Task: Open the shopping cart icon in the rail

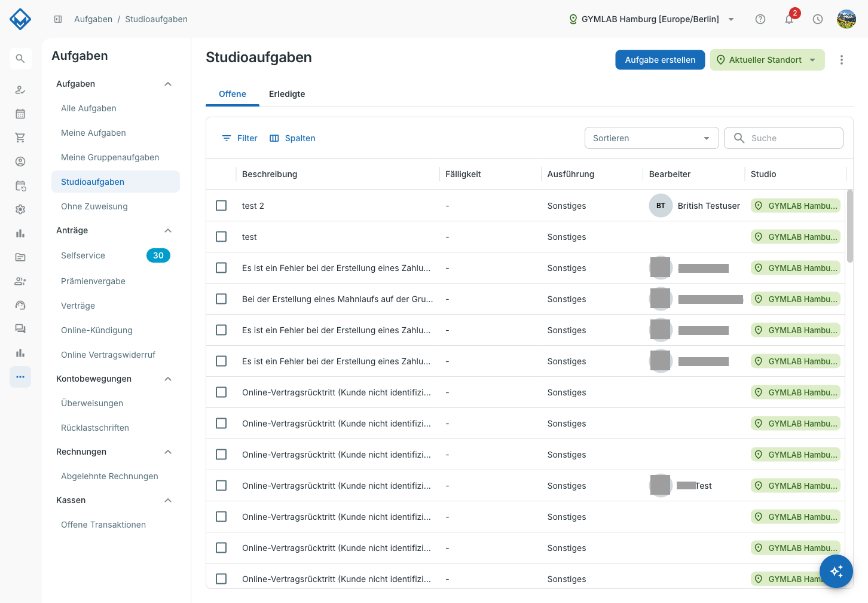Action: click(20, 138)
